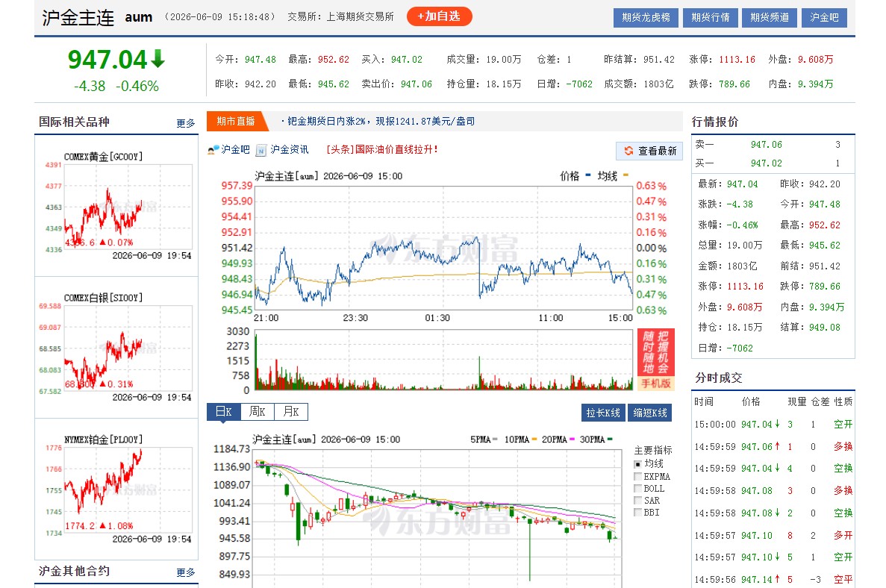Open the NYMEX铂金 chart thumbnail
The image size is (886, 588).
116,490
